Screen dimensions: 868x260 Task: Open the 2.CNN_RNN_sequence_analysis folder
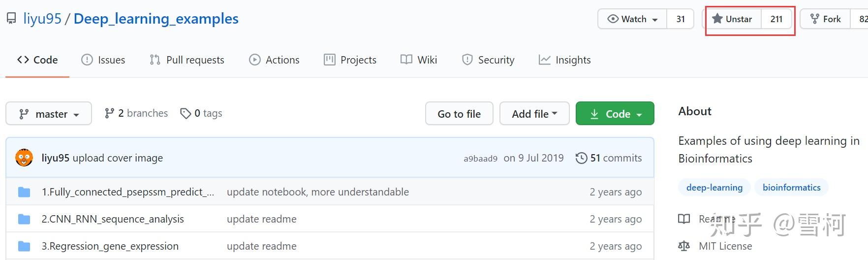[113, 219]
